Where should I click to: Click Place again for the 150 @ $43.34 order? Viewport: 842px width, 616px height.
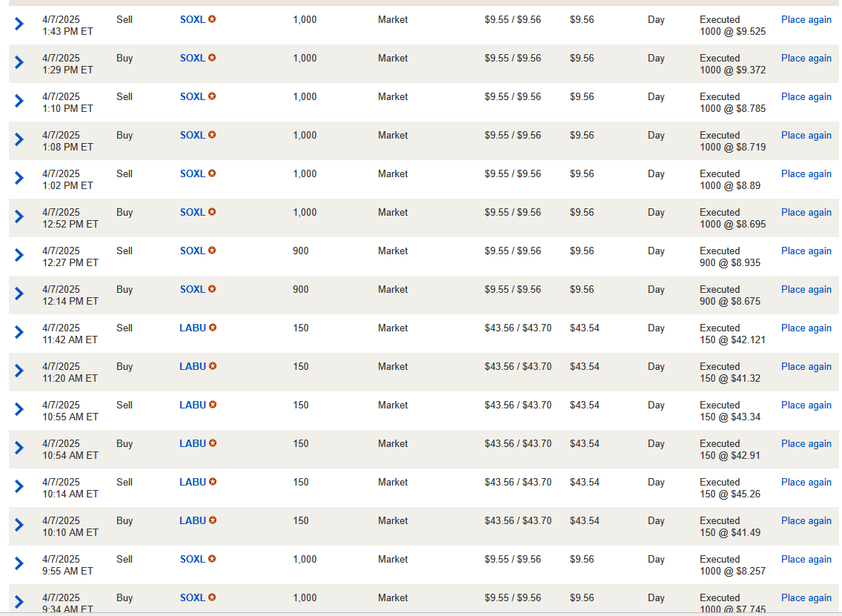[x=806, y=405]
